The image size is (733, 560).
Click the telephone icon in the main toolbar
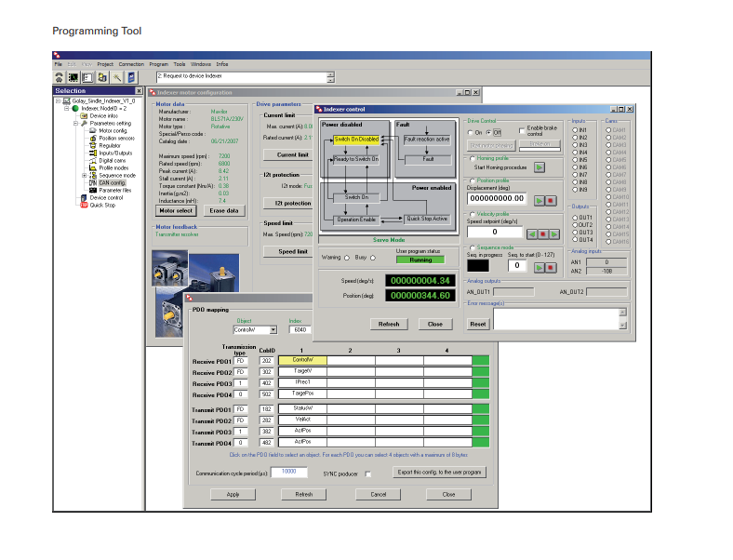60,77
